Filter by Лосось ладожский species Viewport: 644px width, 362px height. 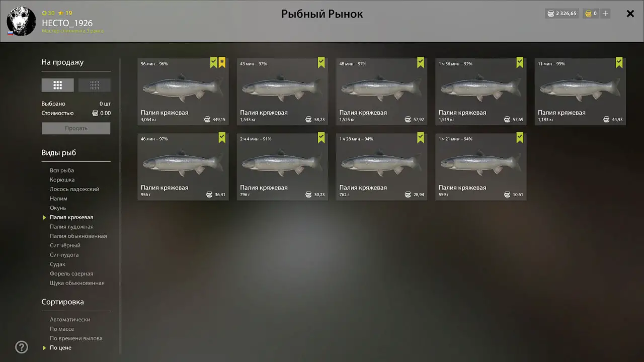click(74, 189)
